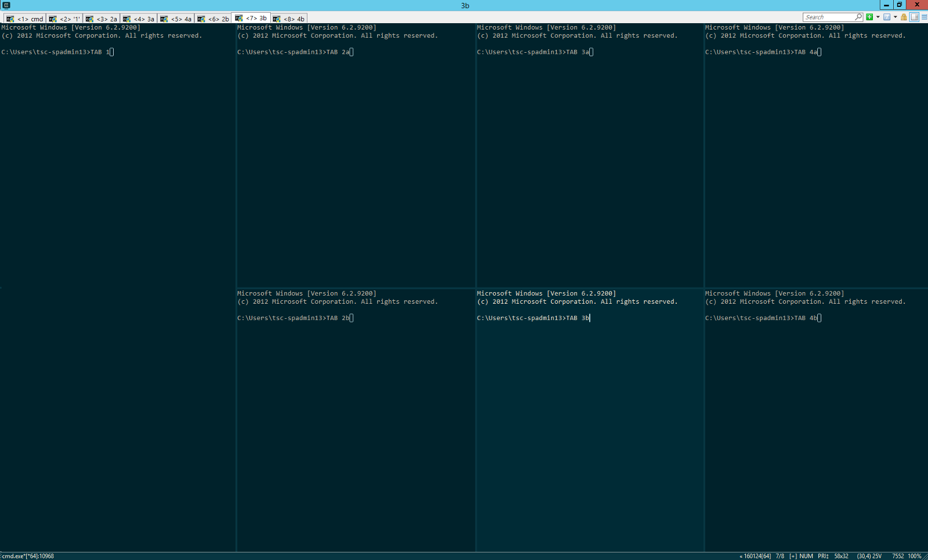This screenshot has width=928, height=560.
Task: Toggle the padlock lock icon
Action: coord(904,17)
